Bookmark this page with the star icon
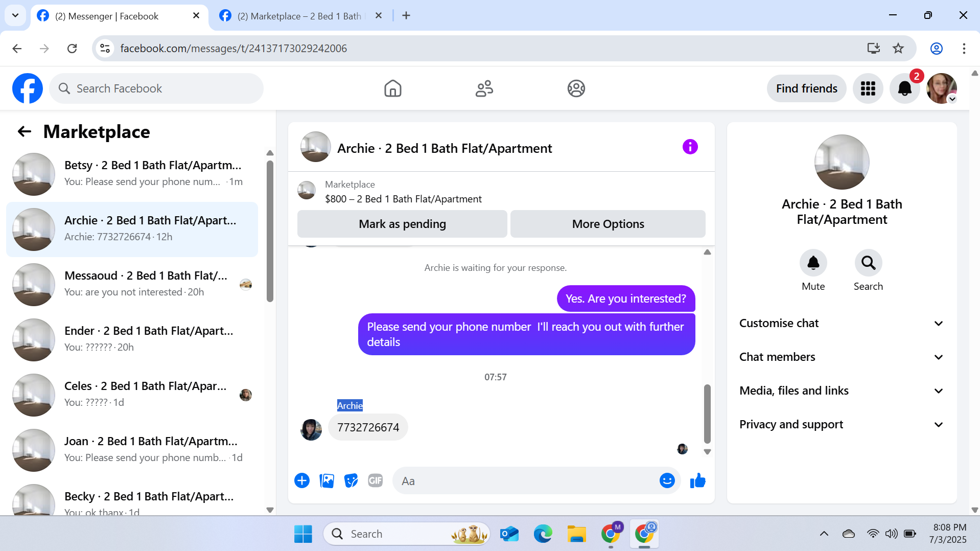Viewport: 980px width, 551px height. point(898,48)
